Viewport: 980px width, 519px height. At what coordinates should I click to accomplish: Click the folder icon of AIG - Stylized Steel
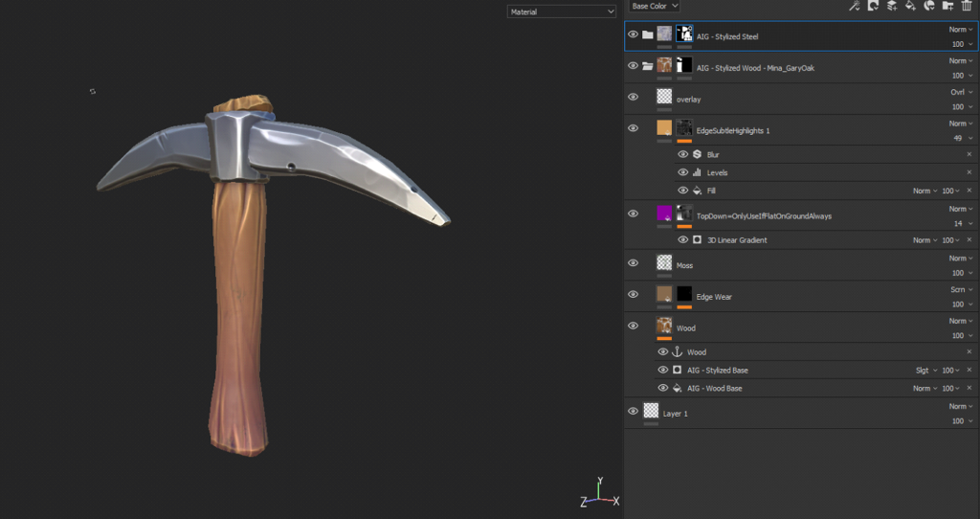648,34
